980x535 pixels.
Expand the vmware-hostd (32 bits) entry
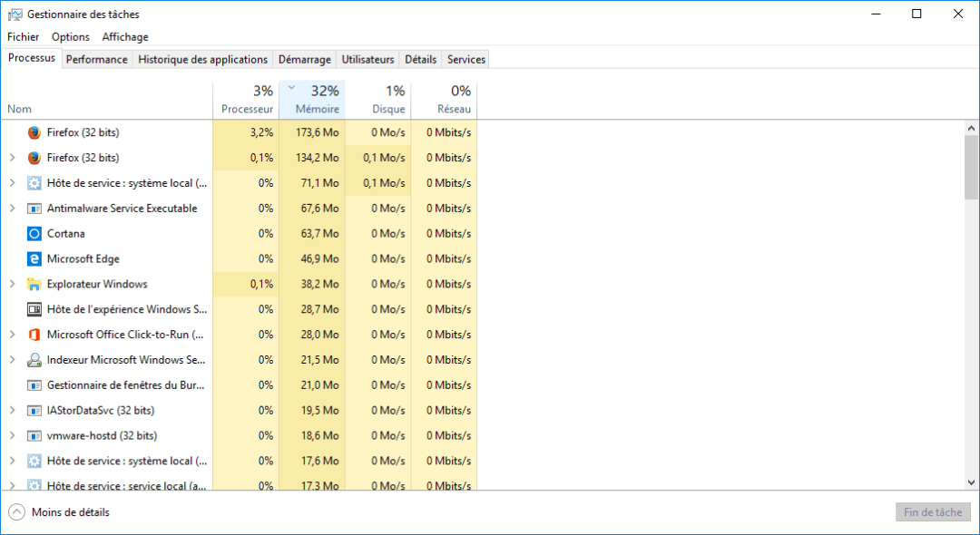12,436
